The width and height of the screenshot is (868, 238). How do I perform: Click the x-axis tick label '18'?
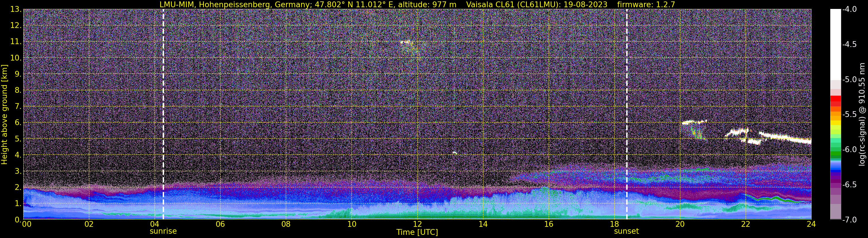pos(614,224)
